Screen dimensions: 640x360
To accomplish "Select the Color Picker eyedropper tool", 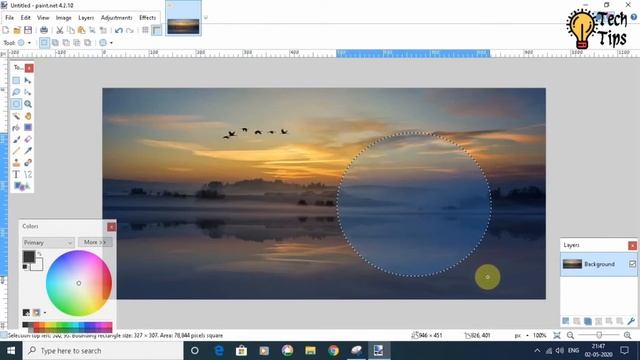I will tap(28, 151).
